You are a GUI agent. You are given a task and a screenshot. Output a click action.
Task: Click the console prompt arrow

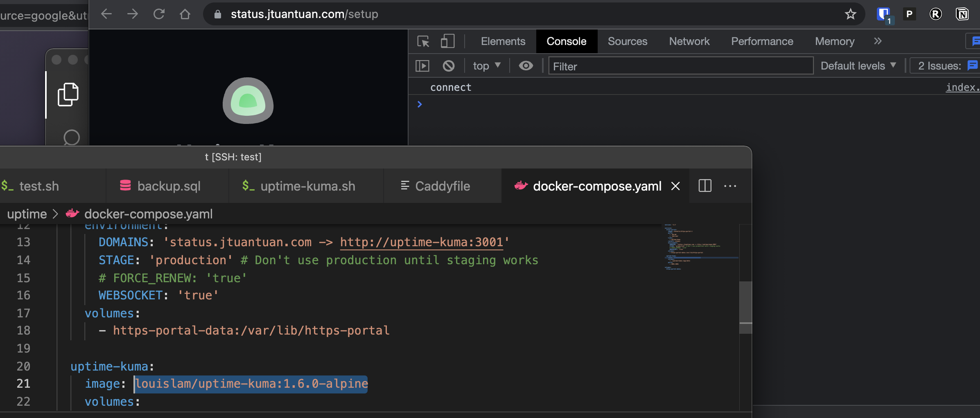click(x=419, y=104)
